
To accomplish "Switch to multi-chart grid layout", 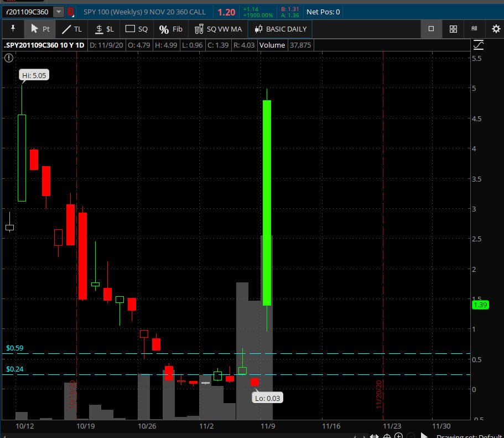I will [453, 29].
